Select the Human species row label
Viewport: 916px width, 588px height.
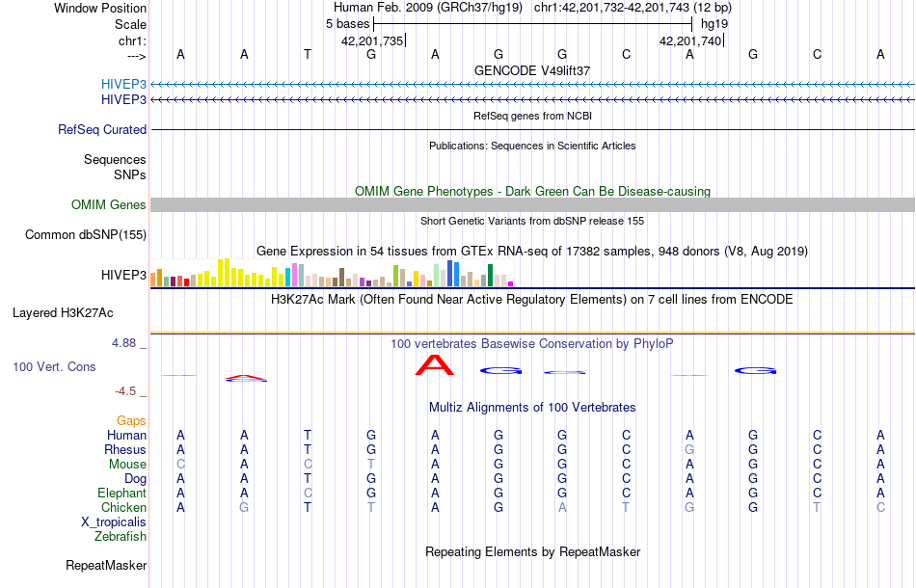click(126, 435)
